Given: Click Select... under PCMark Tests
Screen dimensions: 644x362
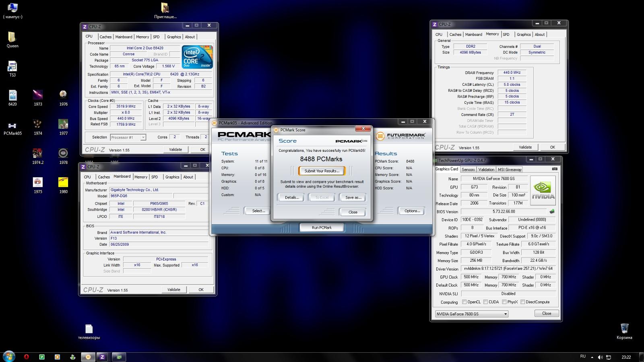Looking at the screenshot, I should click(258, 211).
